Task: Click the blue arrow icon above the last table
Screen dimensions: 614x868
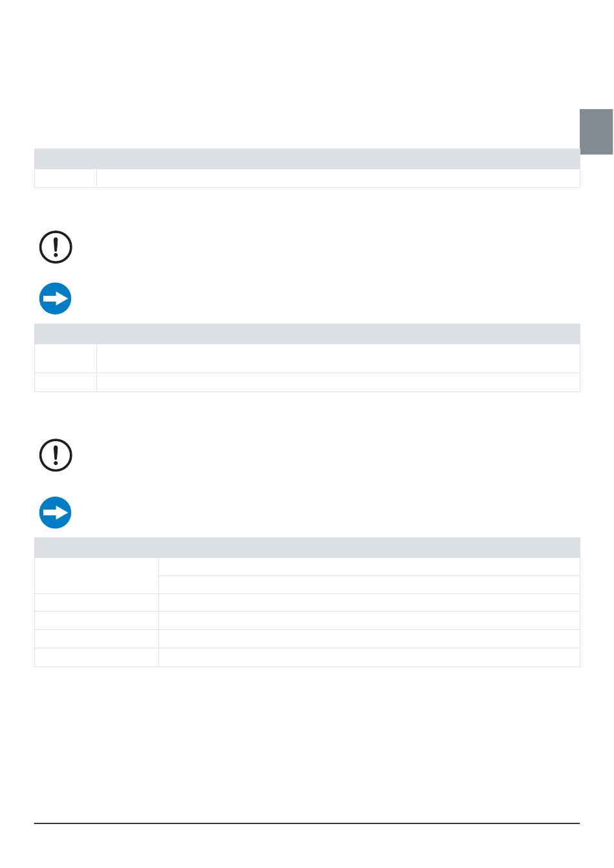Action: click(x=56, y=513)
